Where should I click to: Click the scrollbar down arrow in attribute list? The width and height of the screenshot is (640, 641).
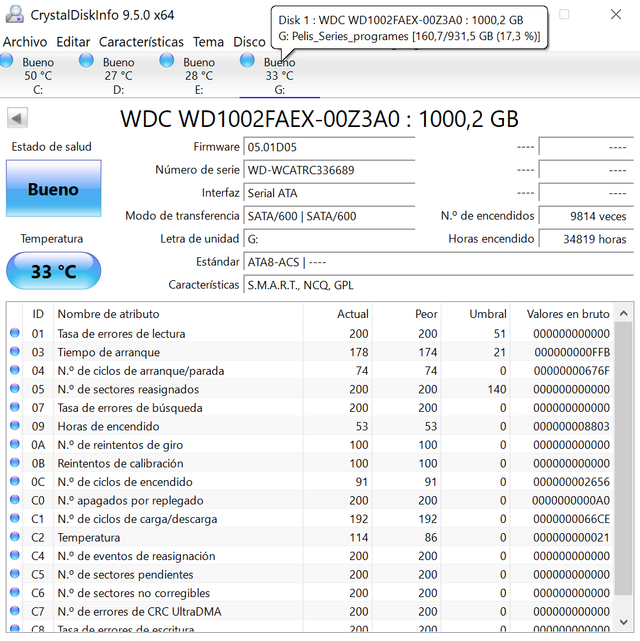pyautogui.click(x=623, y=622)
